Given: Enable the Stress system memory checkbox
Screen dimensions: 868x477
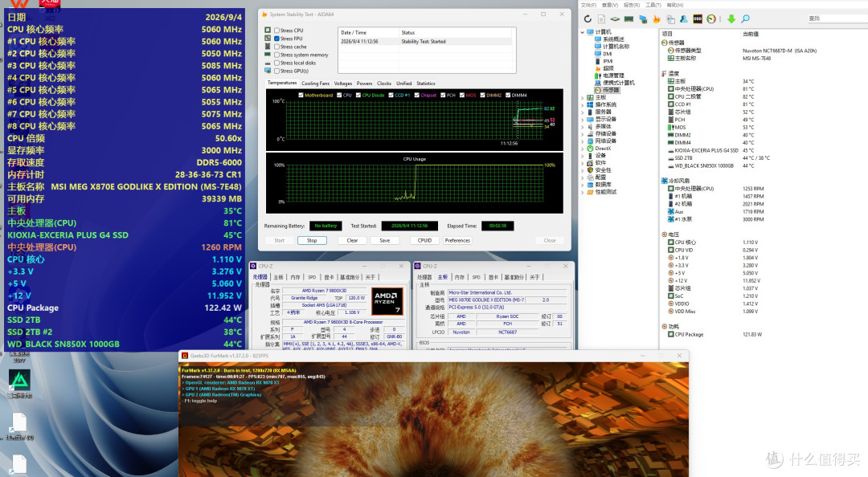Looking at the screenshot, I should pos(276,55).
